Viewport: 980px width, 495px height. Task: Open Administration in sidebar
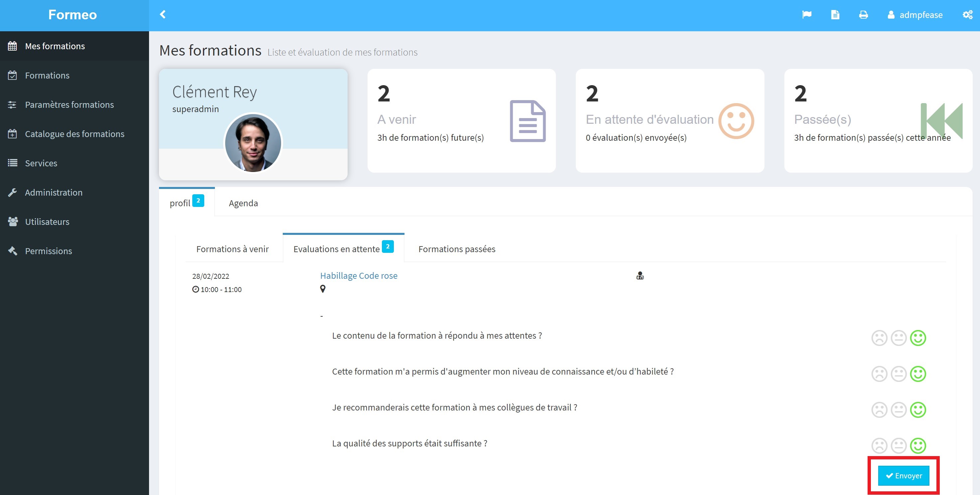coord(75,193)
